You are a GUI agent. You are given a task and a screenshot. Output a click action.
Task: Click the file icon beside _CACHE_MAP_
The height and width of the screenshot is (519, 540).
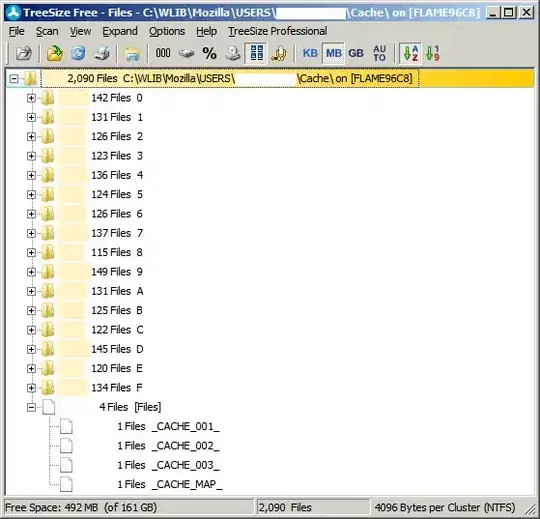pyautogui.click(x=66, y=485)
